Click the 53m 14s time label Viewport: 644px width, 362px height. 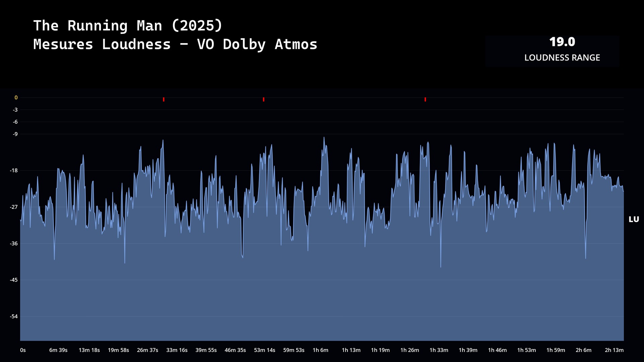[x=264, y=350]
